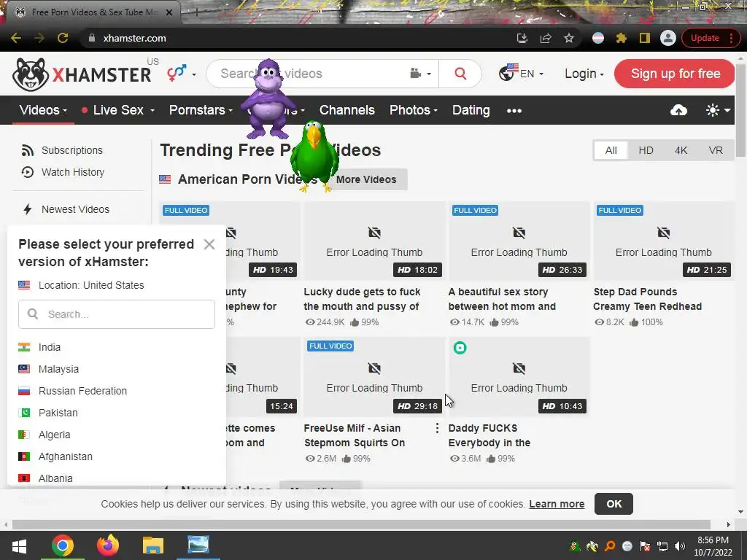Select the HD quality filter
This screenshot has height=560, width=747.
click(x=646, y=150)
